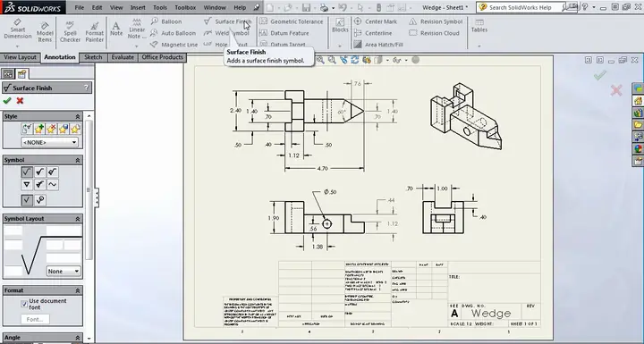The height and width of the screenshot is (344, 644).
Task: Switch to the Sketch tab
Action: click(93, 57)
